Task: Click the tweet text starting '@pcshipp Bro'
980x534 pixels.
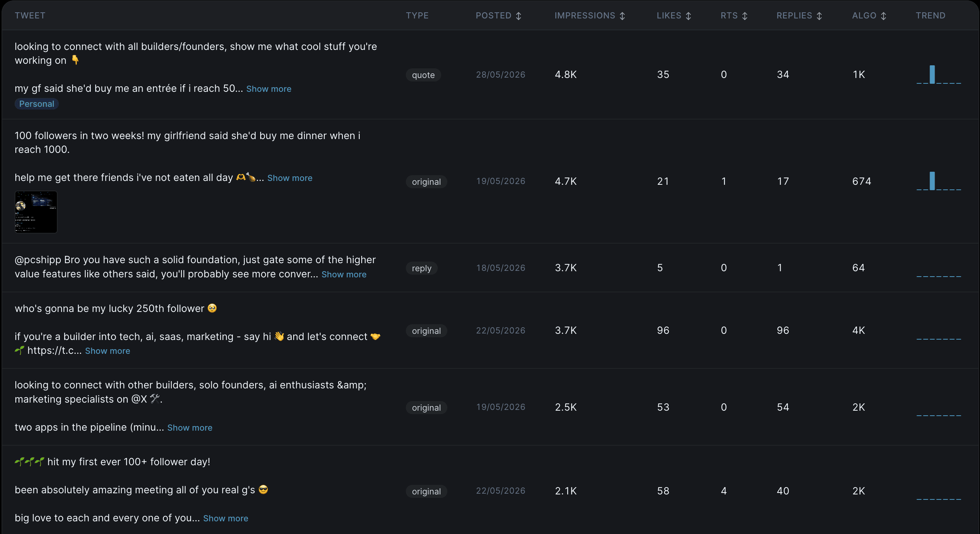Action: click(195, 267)
